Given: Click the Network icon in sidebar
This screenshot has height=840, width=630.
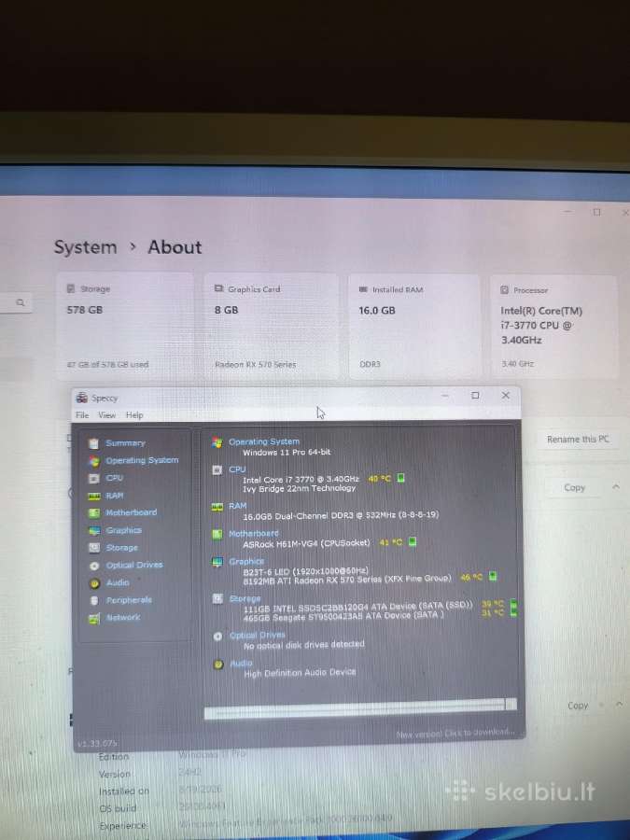Looking at the screenshot, I should point(94,619).
